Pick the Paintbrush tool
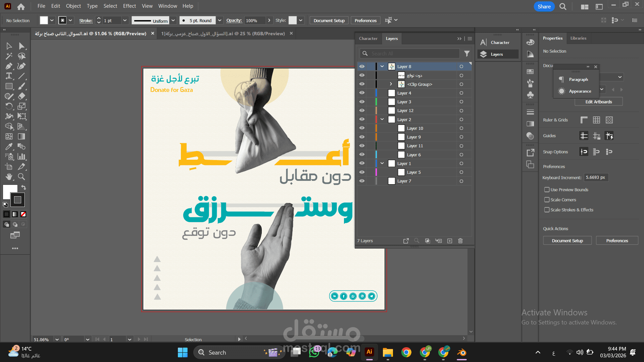 (22, 86)
